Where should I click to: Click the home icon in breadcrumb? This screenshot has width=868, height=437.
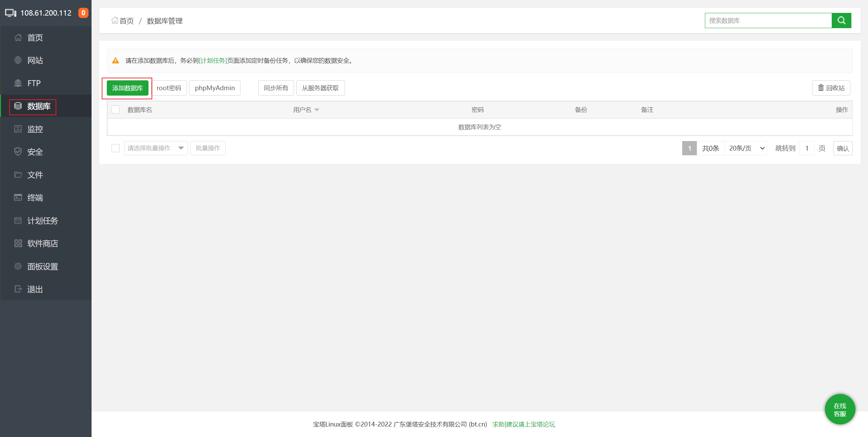(x=115, y=20)
